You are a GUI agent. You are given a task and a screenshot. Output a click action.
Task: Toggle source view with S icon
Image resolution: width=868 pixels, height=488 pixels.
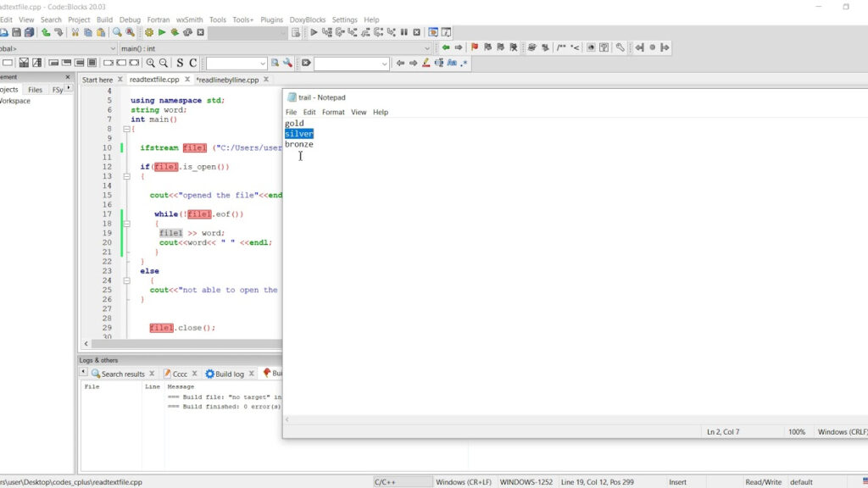[x=180, y=63]
